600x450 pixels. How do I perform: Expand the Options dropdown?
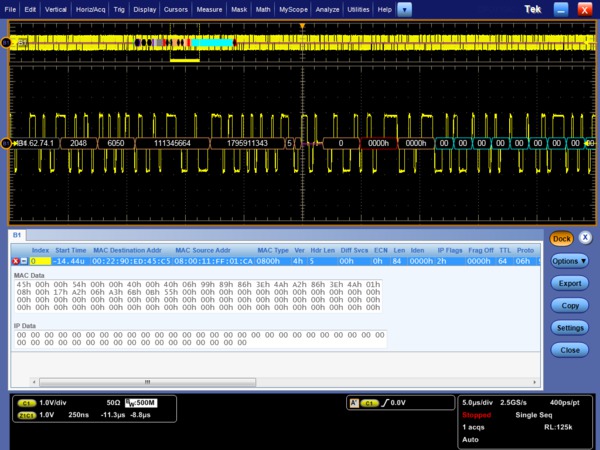click(x=570, y=260)
